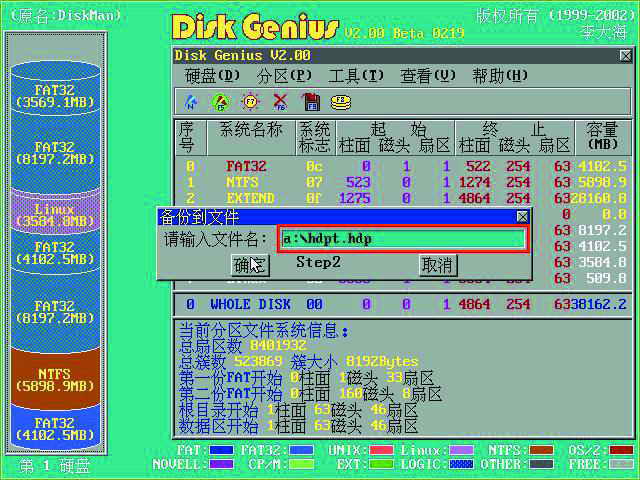
Task: Select the Linux partition in disk cylinder
Action: 56,214
